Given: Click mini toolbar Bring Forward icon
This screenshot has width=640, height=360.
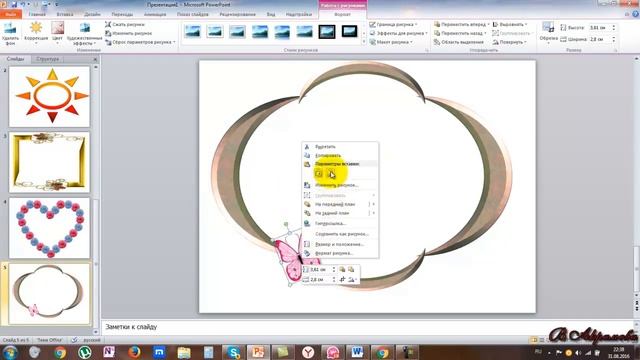Looking at the screenshot, I should (x=342, y=269).
